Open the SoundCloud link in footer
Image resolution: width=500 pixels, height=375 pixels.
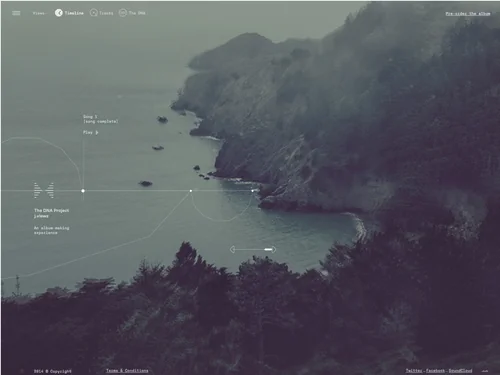[460, 371]
